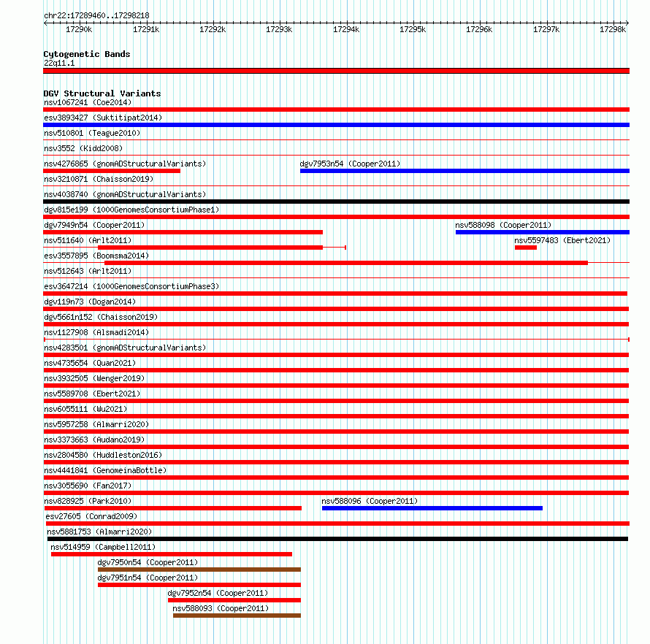Select nsv4735654 (Quan2021) label
650x644 pixels.
coord(90,363)
